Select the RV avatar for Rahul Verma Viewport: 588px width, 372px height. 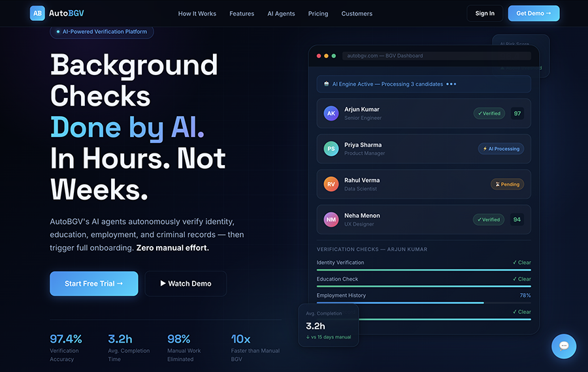tap(331, 184)
